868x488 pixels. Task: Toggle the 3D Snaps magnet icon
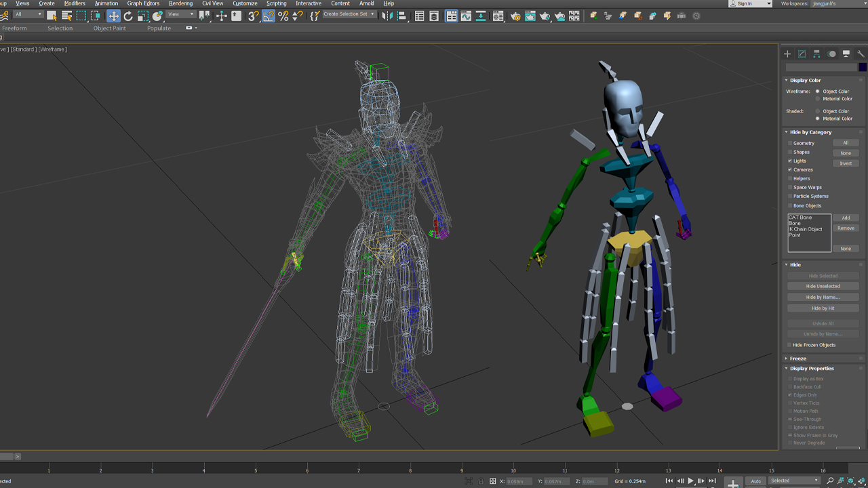253,15
